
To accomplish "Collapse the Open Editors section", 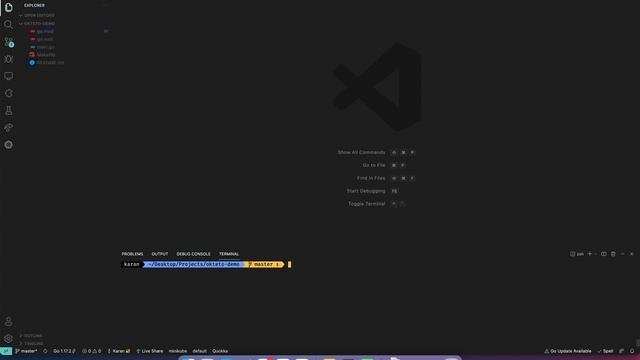I will pyautogui.click(x=37, y=16).
